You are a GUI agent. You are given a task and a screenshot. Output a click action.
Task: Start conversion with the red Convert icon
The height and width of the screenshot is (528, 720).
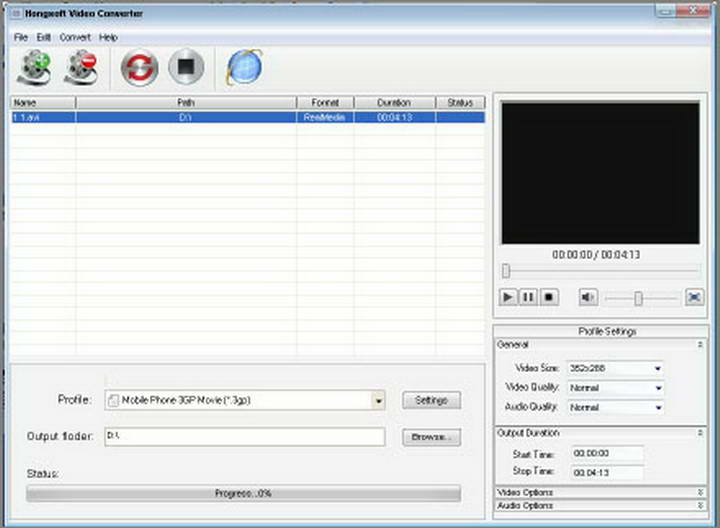(x=139, y=68)
